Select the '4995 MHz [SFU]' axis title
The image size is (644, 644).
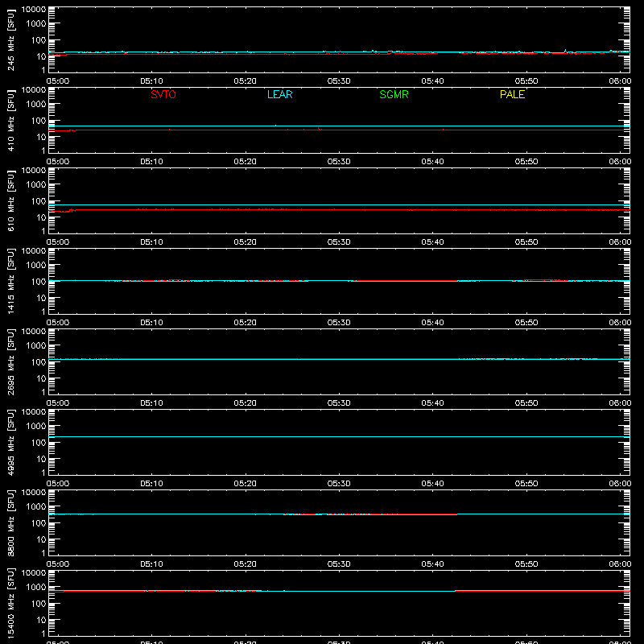pos(10,442)
